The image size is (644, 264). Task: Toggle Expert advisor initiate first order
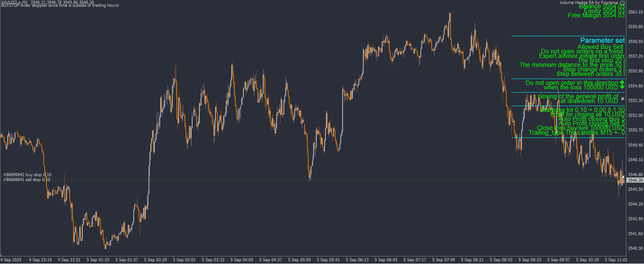[582, 56]
